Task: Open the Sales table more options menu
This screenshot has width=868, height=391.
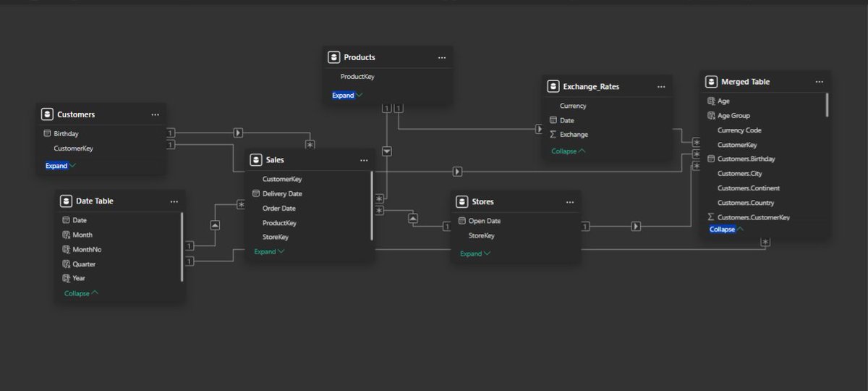Action: point(363,159)
